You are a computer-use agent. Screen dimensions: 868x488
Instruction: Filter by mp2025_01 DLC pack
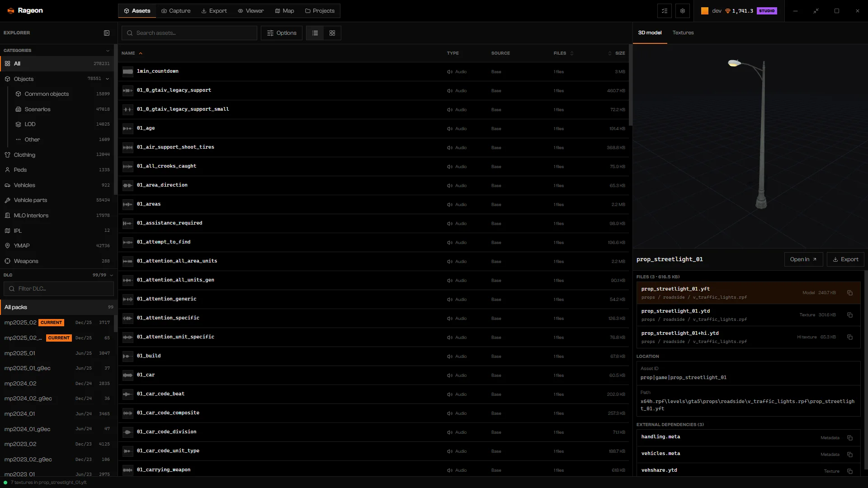pyautogui.click(x=57, y=353)
